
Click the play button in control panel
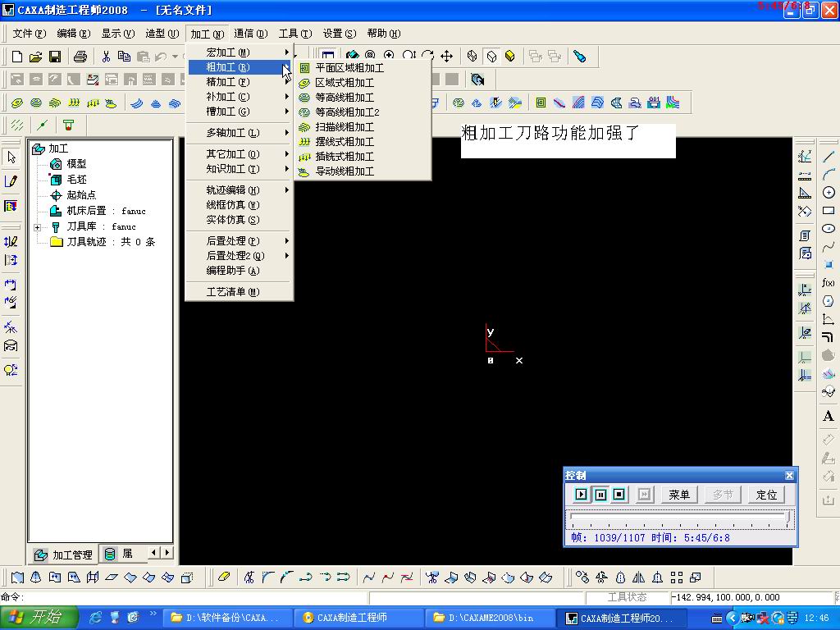[x=582, y=495]
